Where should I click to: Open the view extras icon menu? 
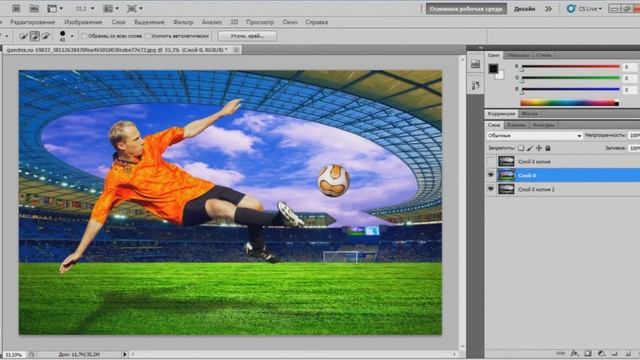point(55,8)
